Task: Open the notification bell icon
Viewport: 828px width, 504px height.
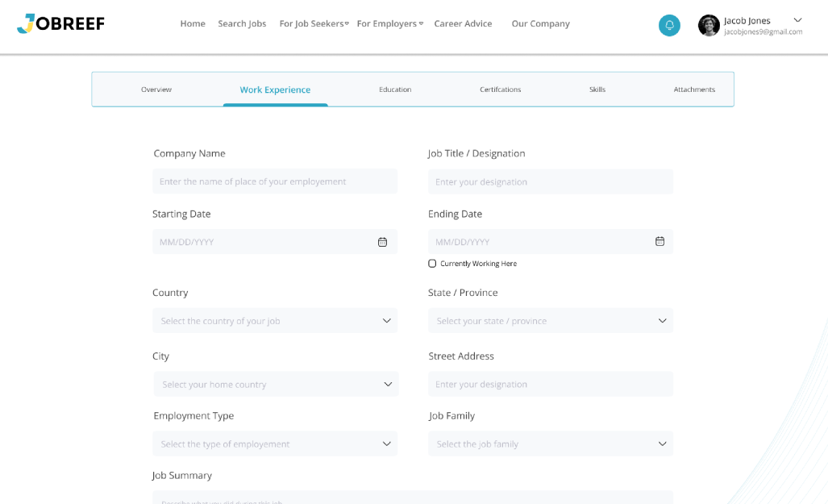Action: tap(669, 25)
